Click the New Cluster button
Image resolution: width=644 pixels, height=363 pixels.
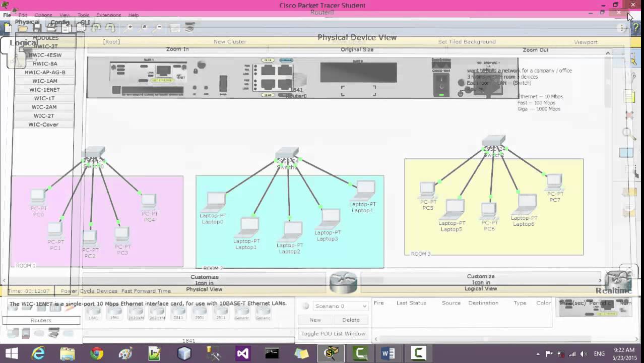(x=230, y=41)
